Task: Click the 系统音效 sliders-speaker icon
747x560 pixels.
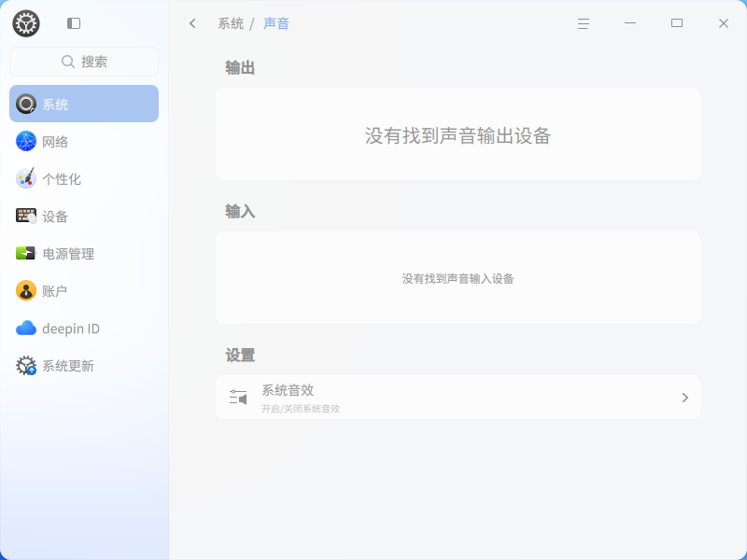Action: tap(238, 398)
